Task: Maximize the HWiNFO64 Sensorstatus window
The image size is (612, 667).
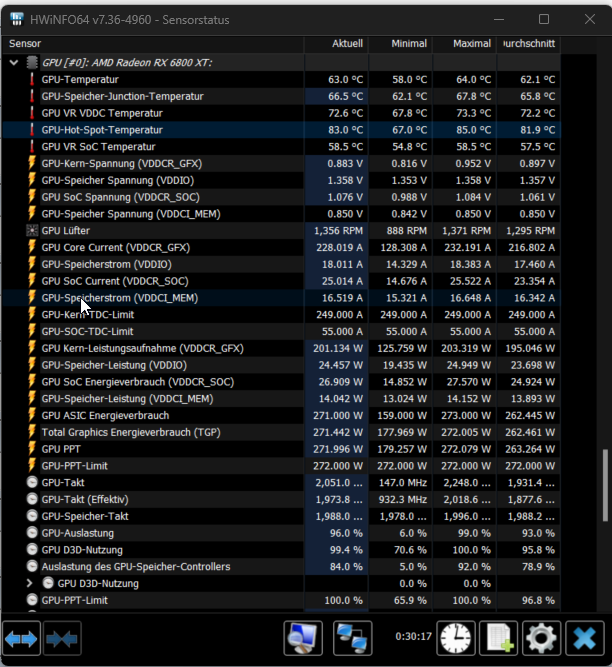Action: (x=544, y=19)
